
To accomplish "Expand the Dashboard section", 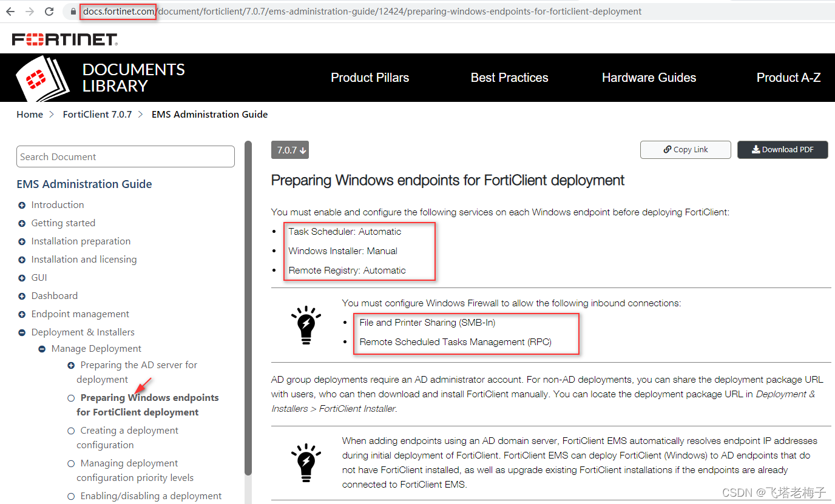I will pyautogui.click(x=22, y=296).
